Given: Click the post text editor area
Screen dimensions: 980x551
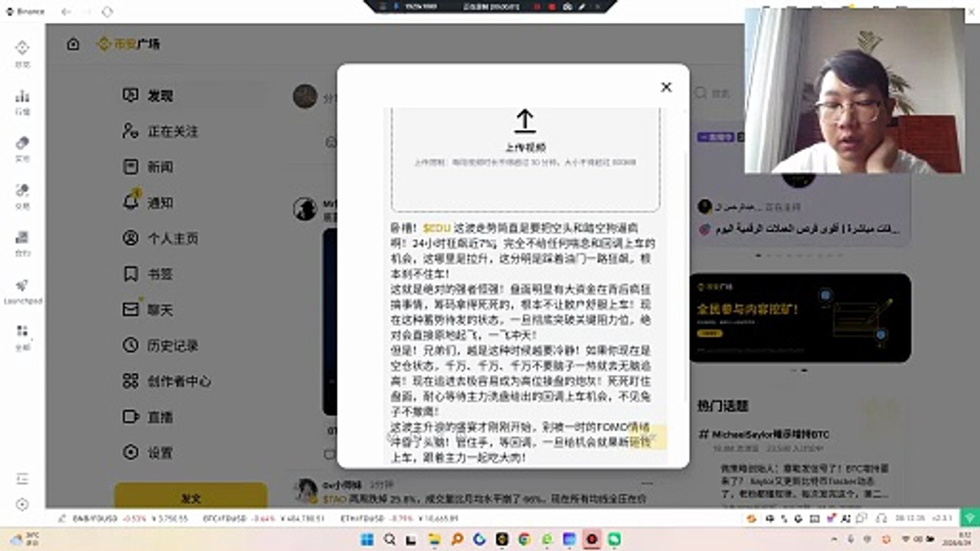Looking at the screenshot, I should tap(525, 342).
